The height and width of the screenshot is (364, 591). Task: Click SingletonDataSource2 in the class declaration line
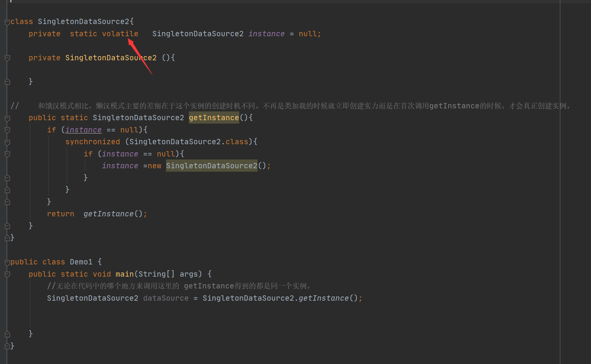84,21
